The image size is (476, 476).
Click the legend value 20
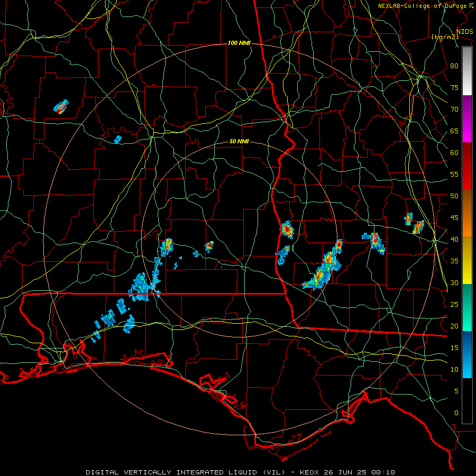pyautogui.click(x=454, y=326)
